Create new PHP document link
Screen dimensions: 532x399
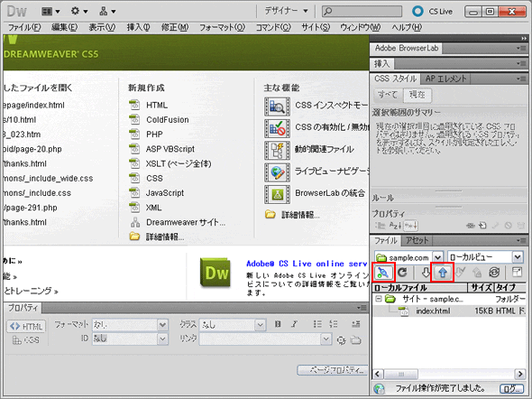tap(154, 135)
